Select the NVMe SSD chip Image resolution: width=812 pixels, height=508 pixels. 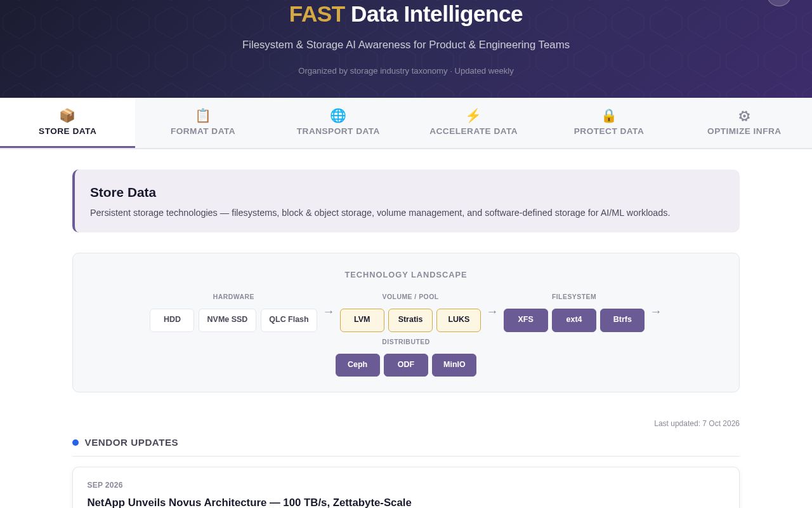pyautogui.click(x=227, y=320)
